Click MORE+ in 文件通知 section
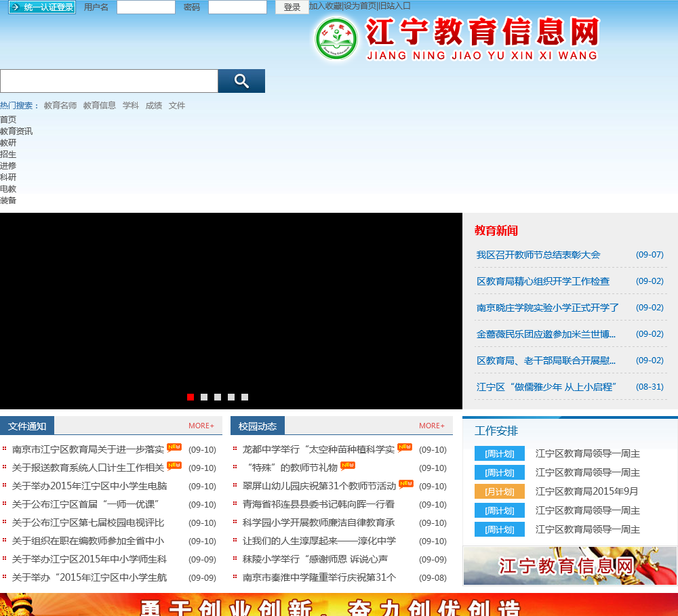Viewport: 678px width, 616px height. (x=201, y=426)
